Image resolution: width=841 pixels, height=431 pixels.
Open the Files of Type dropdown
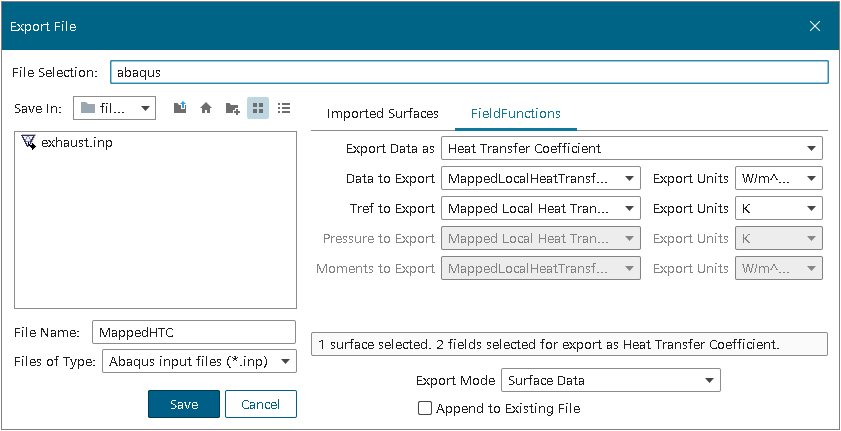click(x=199, y=361)
